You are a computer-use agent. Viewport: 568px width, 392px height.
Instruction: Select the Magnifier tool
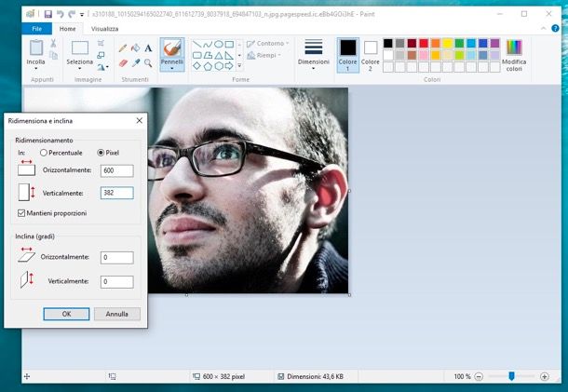coord(148,62)
